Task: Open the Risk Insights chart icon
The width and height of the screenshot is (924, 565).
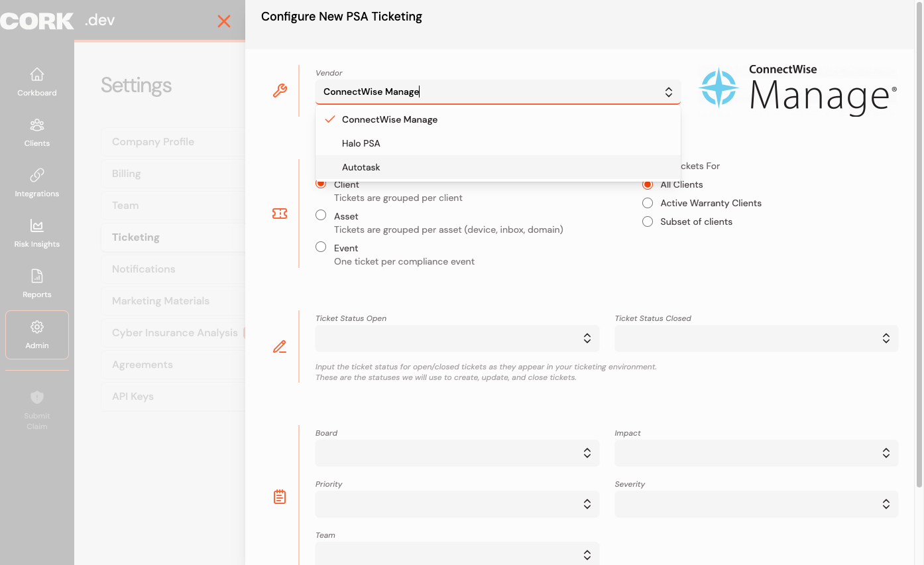Action: (x=37, y=225)
